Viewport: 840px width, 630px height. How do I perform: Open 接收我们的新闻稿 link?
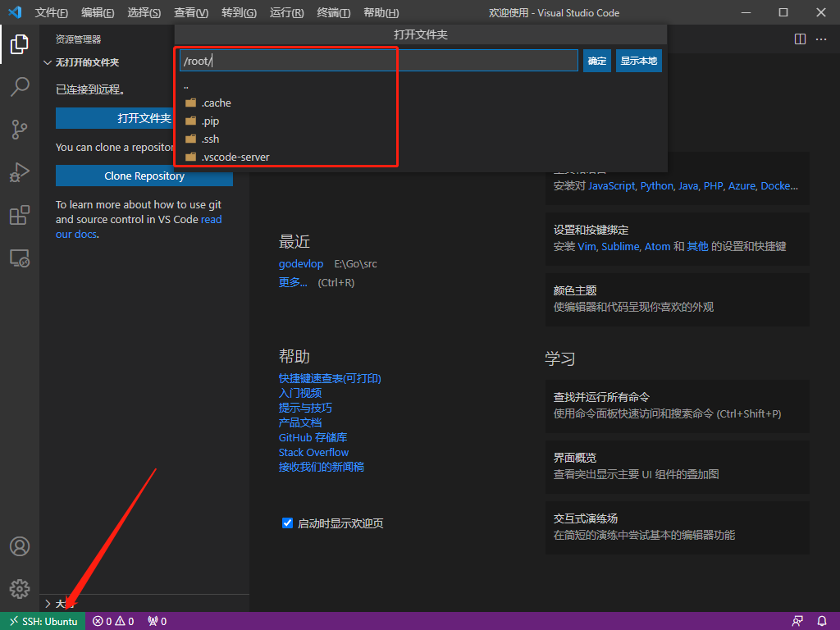click(322, 467)
